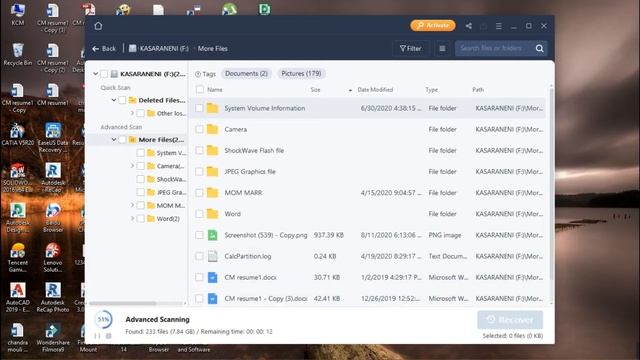Image resolution: width=640 pixels, height=360 pixels.
Task: Go Back to previous screen
Action: pyautogui.click(x=104, y=49)
